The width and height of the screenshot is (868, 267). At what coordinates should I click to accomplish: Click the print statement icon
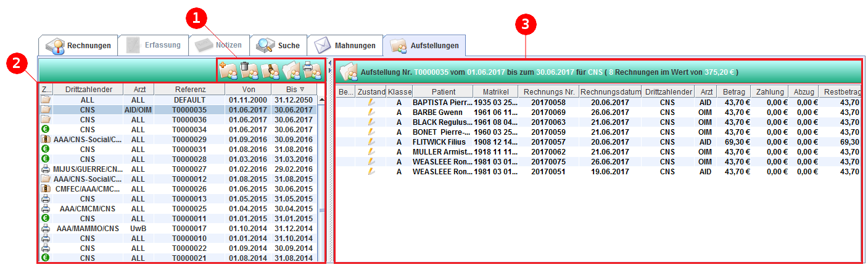[x=312, y=70]
